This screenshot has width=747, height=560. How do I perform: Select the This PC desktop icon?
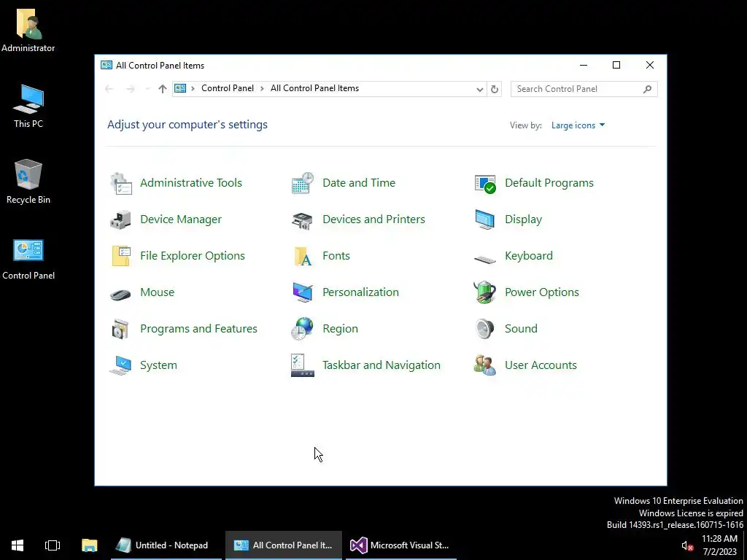click(28, 106)
